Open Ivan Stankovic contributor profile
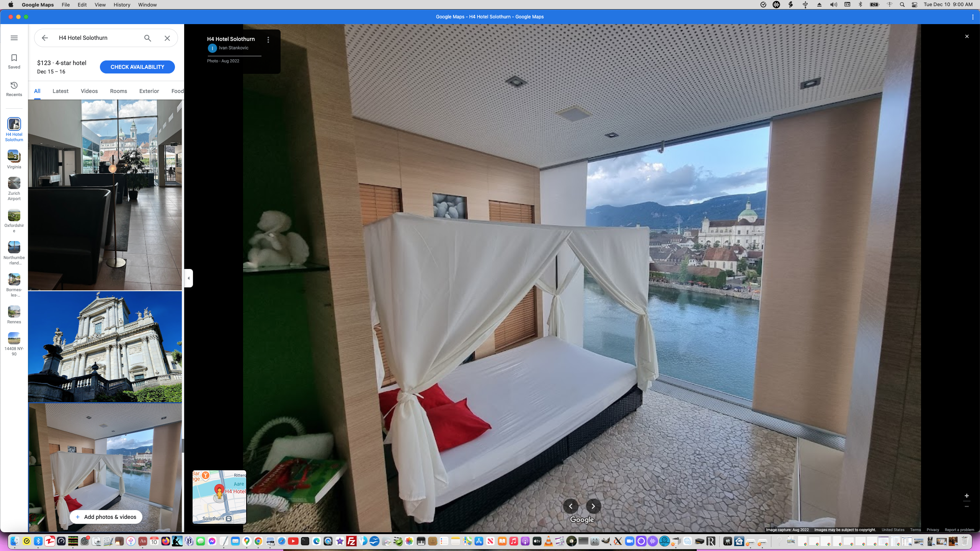Viewport: 980px width, 551px height. [234, 48]
